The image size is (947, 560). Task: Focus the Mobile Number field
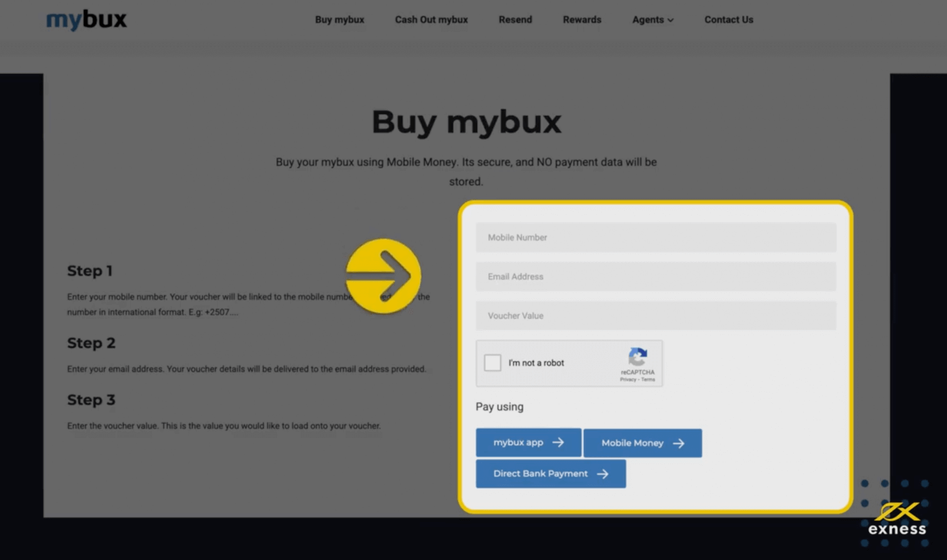pyautogui.click(x=656, y=237)
